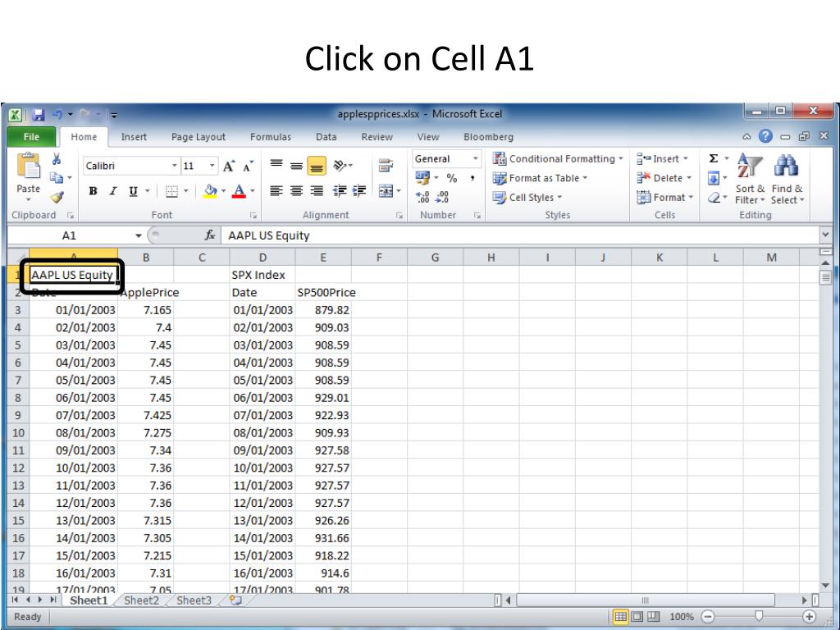This screenshot has width=840, height=630.
Task: Insert a new worksheet tab
Action: tap(235, 600)
